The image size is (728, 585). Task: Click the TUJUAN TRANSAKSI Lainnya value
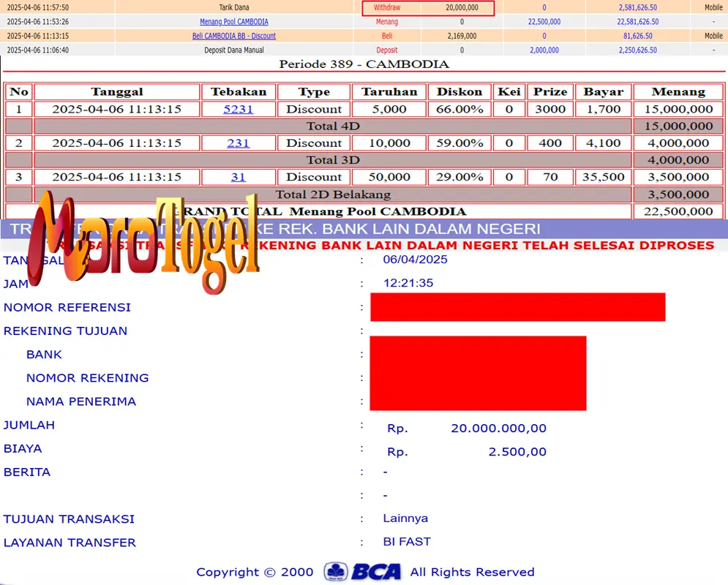pos(405,518)
